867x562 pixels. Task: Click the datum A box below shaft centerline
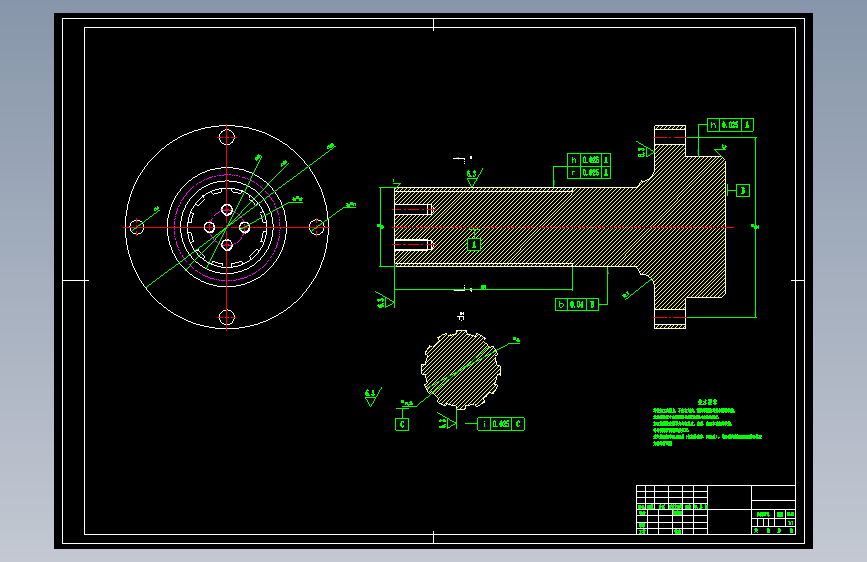coord(474,244)
